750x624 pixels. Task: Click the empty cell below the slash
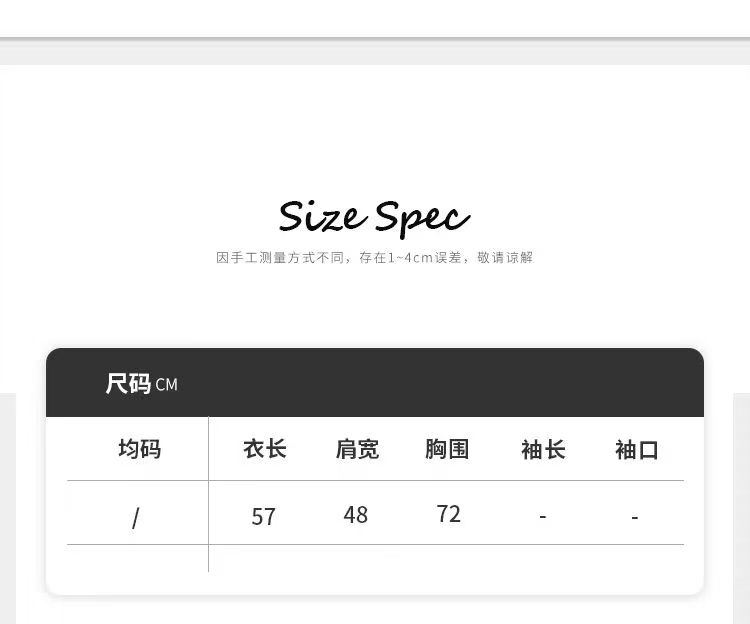pos(137,559)
